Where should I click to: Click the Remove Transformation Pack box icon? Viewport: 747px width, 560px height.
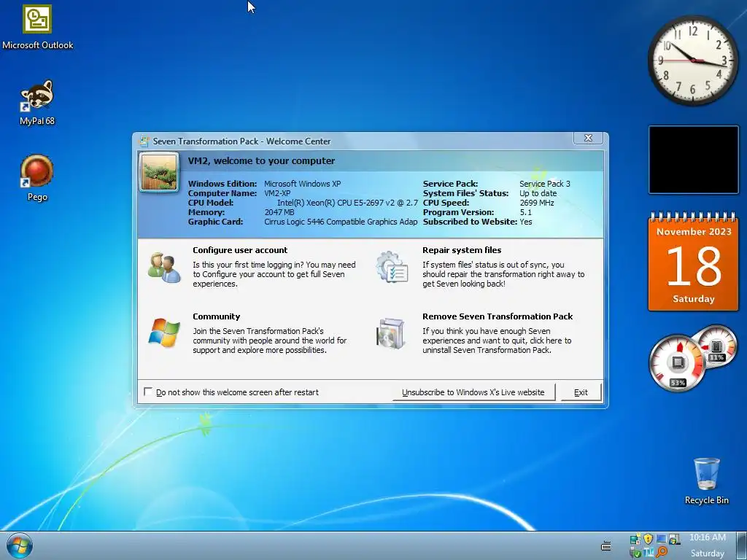pyautogui.click(x=391, y=333)
